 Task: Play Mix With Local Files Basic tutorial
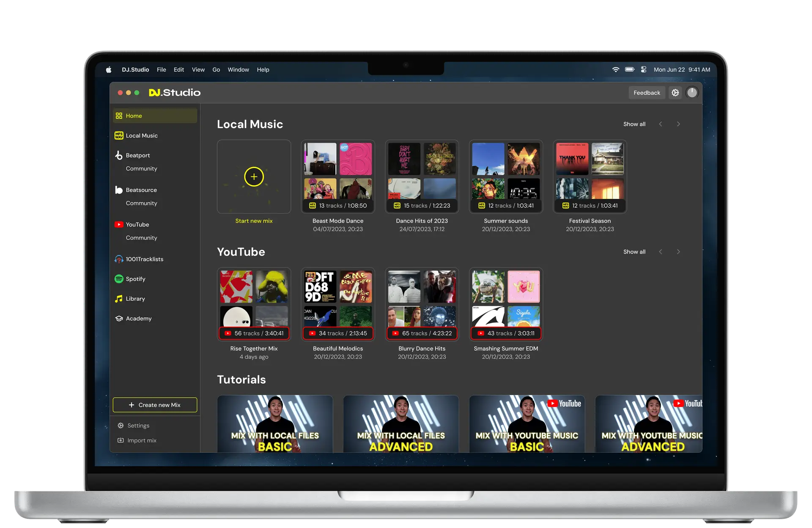click(275, 424)
